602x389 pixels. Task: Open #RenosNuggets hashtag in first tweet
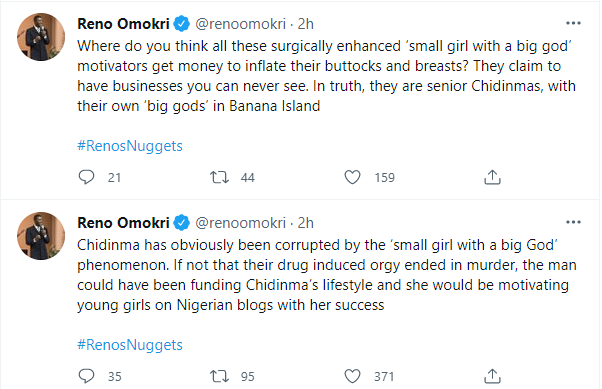pos(130,146)
